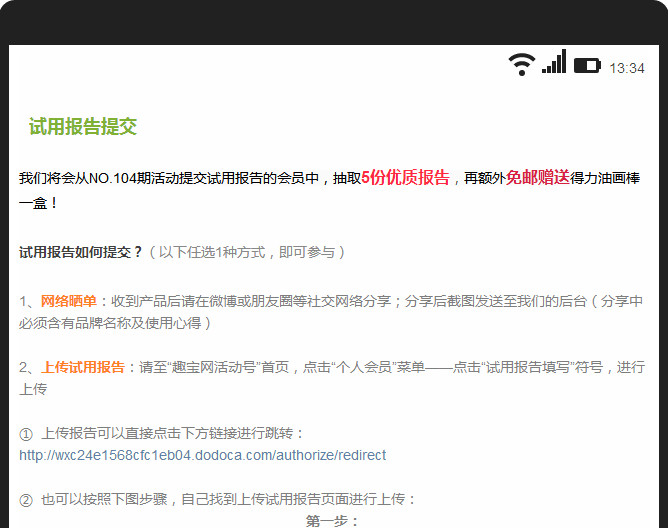
Task: Tap the Wi-Fi status icon
Action: (x=522, y=64)
